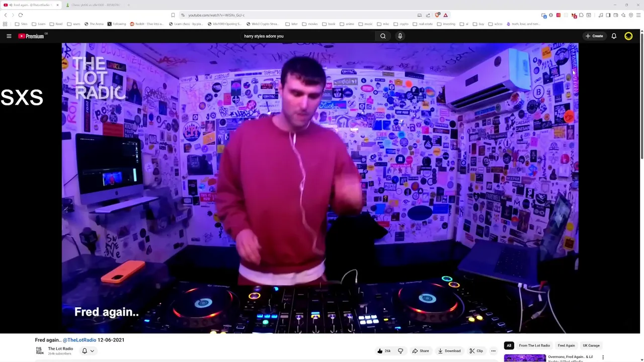
Task: Open the Read bookmarks folder
Action: click(x=56, y=24)
